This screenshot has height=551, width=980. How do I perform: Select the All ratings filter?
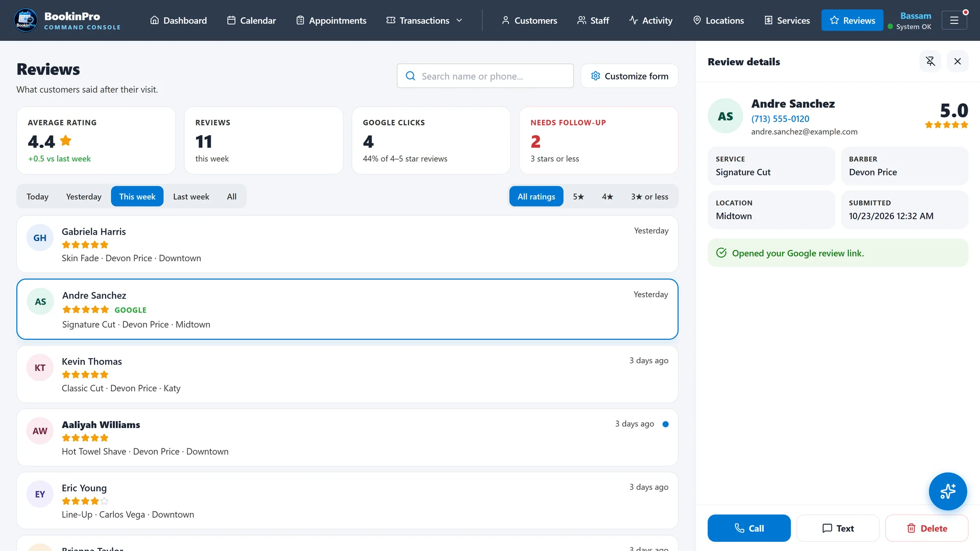click(536, 196)
